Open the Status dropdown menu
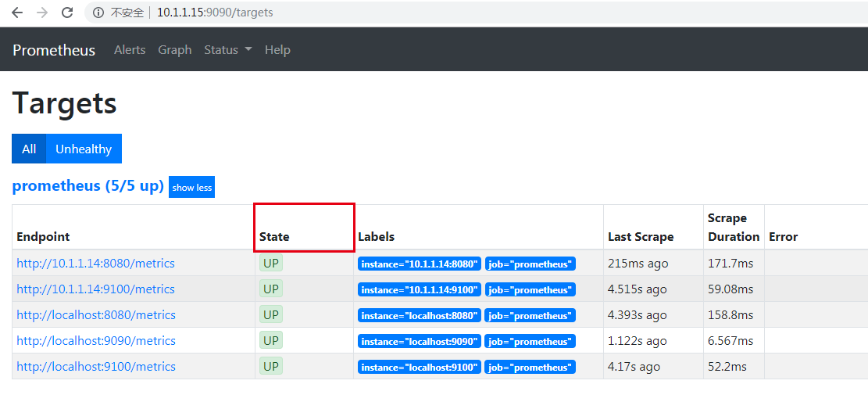The width and height of the screenshot is (868, 402). [227, 49]
